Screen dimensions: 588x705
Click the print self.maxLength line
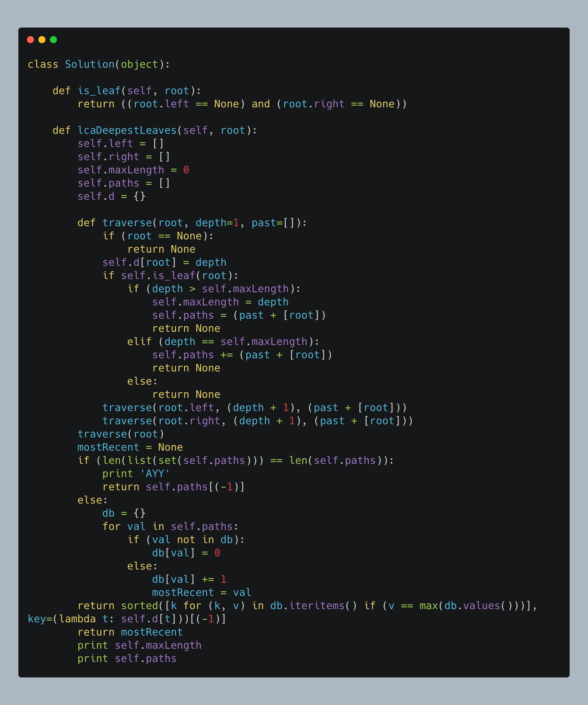point(139,645)
